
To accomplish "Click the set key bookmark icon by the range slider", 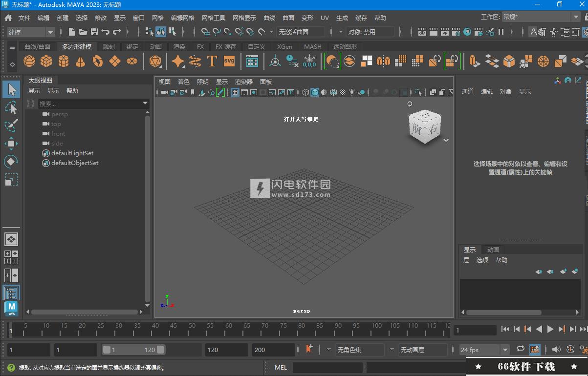I will click(x=309, y=349).
